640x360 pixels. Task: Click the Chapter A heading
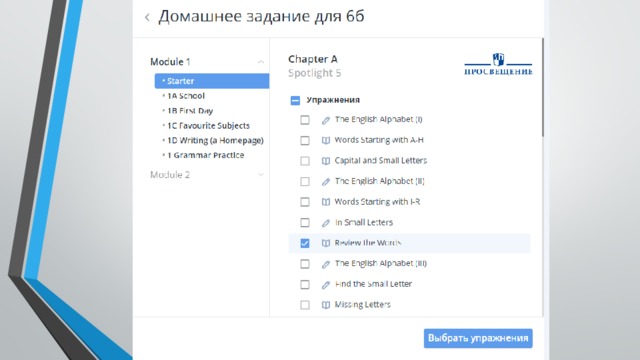[x=313, y=59]
